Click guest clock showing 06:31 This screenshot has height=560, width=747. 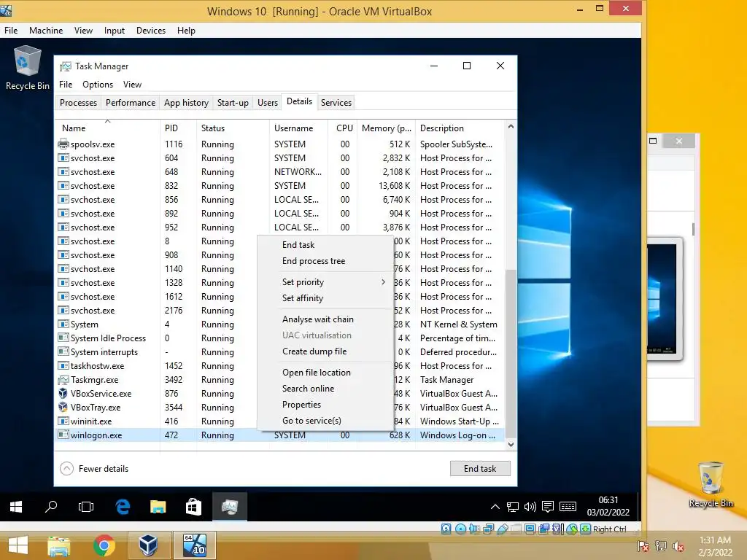pyautogui.click(x=608, y=506)
